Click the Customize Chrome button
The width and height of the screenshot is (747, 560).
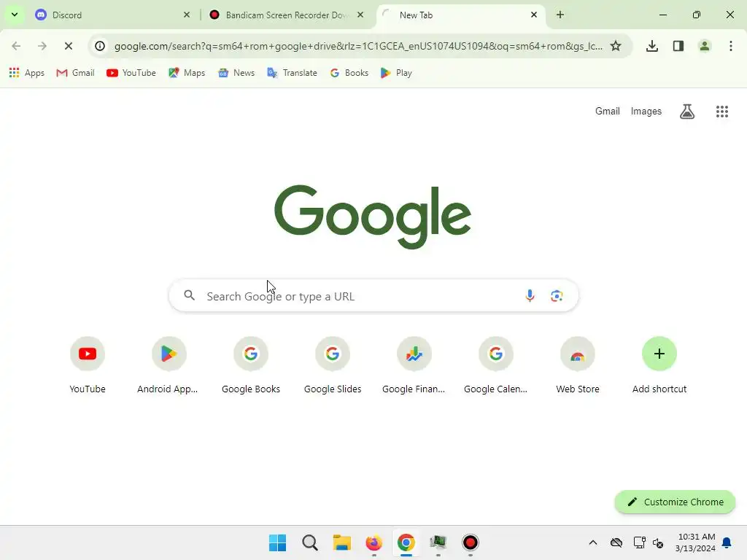pyautogui.click(x=675, y=502)
